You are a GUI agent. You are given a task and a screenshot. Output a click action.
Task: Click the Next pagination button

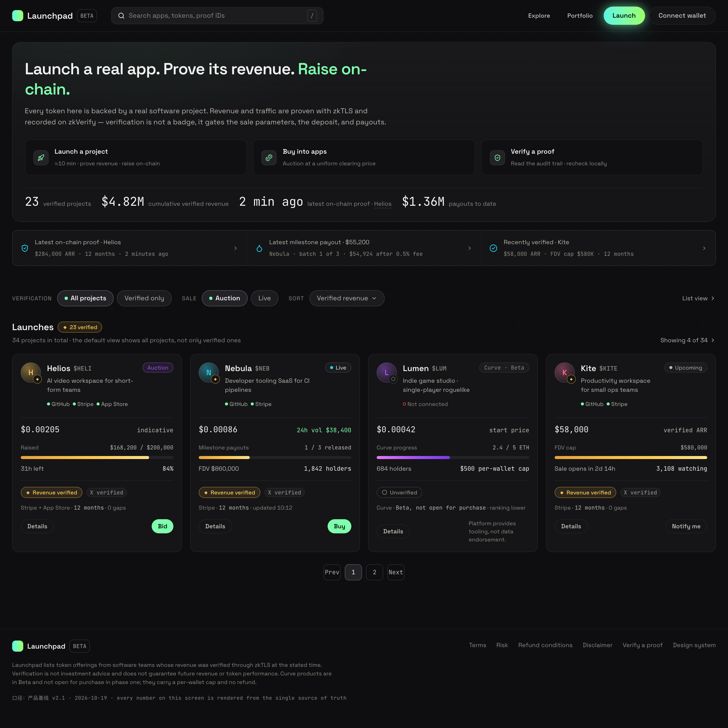point(396,572)
